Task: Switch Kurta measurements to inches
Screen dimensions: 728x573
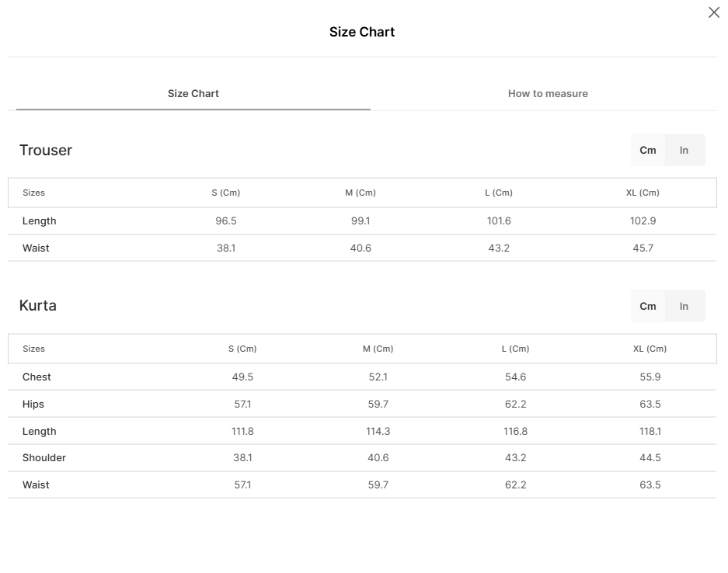Action: click(x=684, y=307)
